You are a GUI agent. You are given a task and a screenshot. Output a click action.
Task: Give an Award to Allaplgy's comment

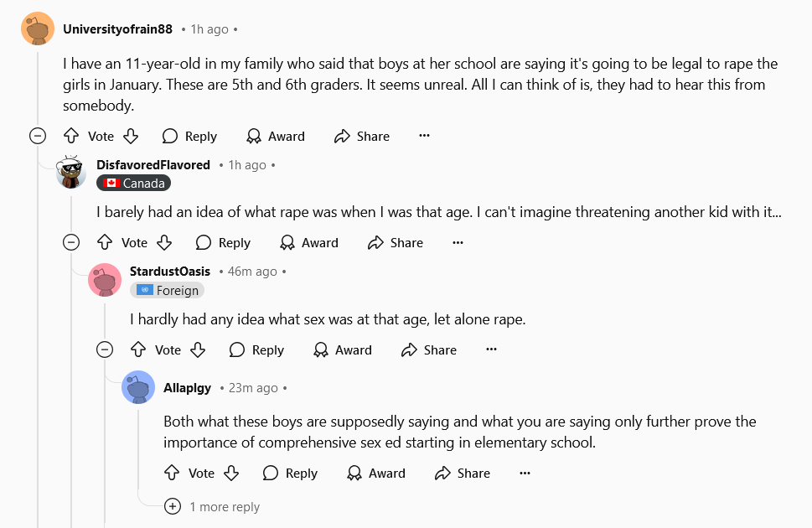pos(376,473)
